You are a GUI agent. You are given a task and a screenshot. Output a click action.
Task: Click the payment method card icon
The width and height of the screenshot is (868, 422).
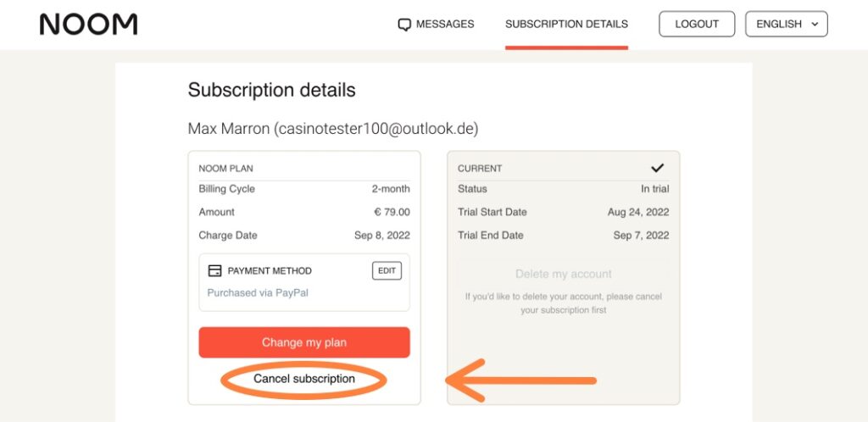click(x=214, y=271)
